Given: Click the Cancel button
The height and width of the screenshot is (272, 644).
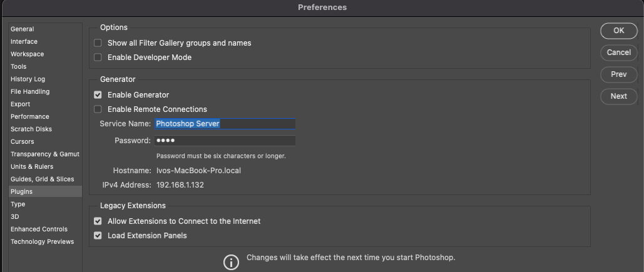Looking at the screenshot, I should [618, 53].
